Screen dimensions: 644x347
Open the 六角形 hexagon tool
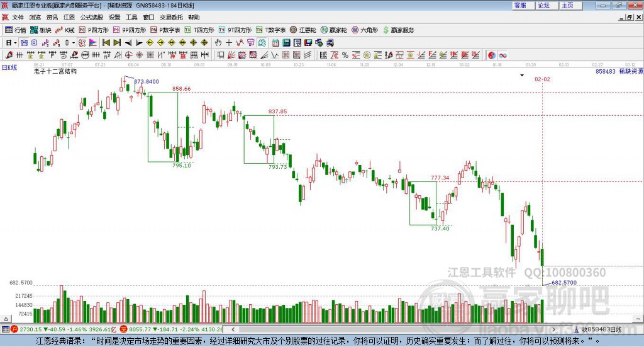tap(365, 30)
